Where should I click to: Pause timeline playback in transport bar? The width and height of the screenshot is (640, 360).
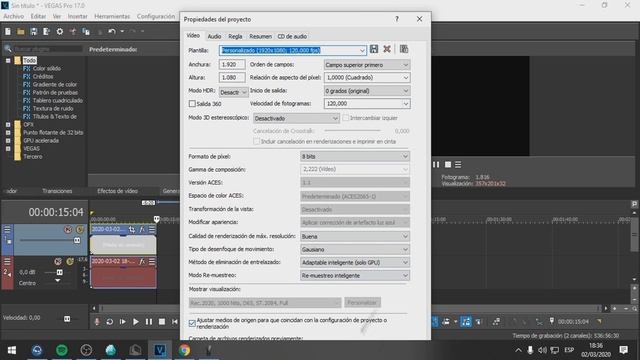(149, 322)
